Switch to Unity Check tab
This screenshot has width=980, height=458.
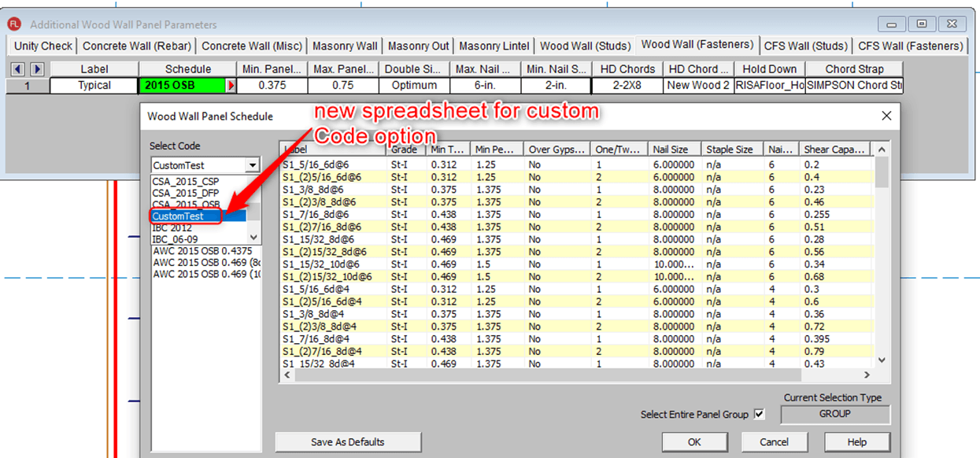(43, 46)
